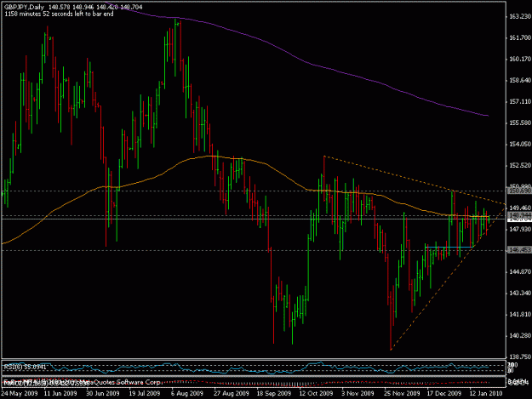Screen dimensions: 532x399
Task: Select the 140.280 price axis label
Action: [x=520, y=335]
